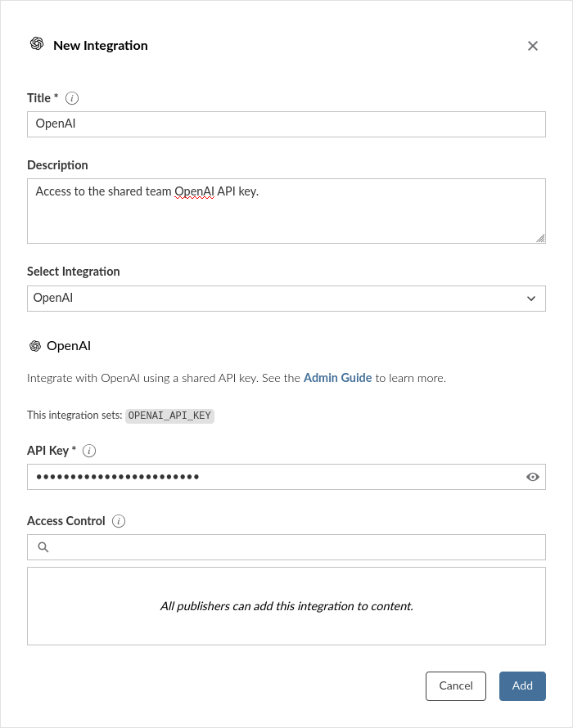Click into the Description text area
Image resolution: width=573 pixels, height=728 pixels.
click(x=286, y=211)
